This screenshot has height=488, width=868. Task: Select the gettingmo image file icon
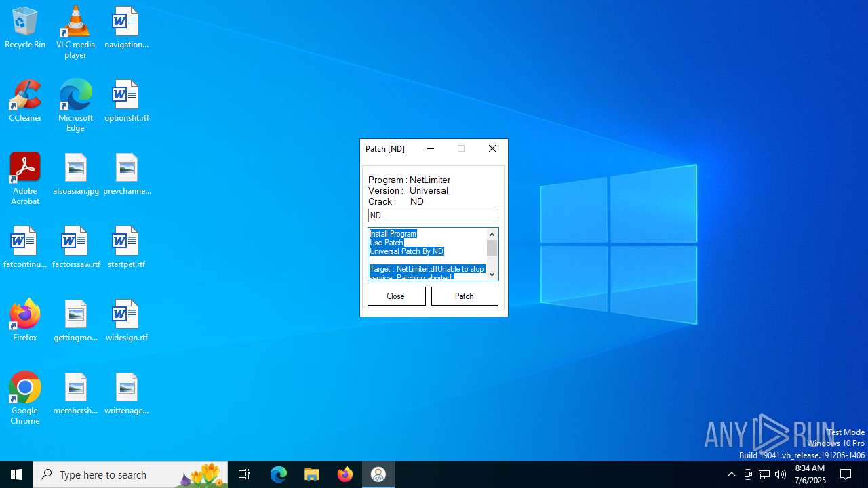75,321
